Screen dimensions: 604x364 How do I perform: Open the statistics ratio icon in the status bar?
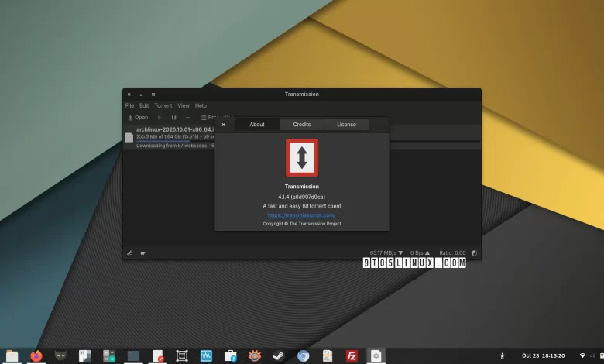474,253
